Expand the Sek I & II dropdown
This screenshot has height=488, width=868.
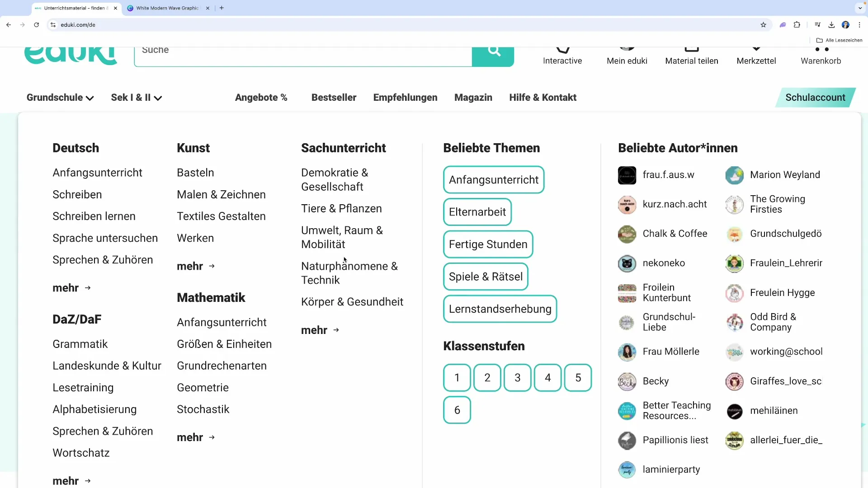click(136, 98)
